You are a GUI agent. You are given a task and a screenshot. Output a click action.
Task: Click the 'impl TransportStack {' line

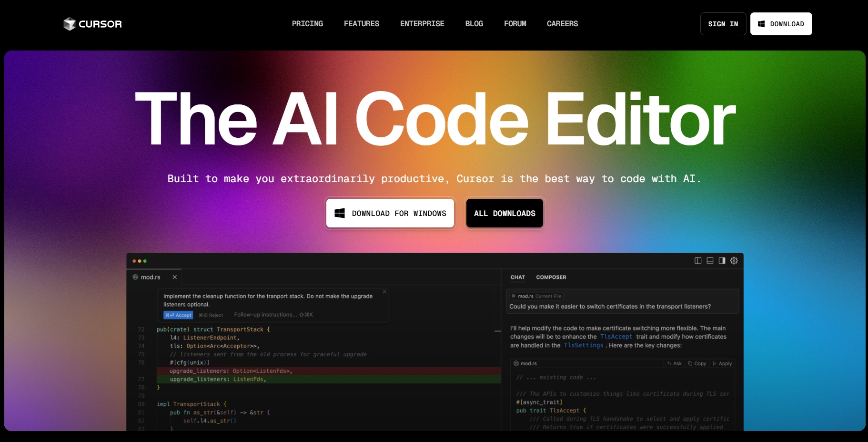192,404
